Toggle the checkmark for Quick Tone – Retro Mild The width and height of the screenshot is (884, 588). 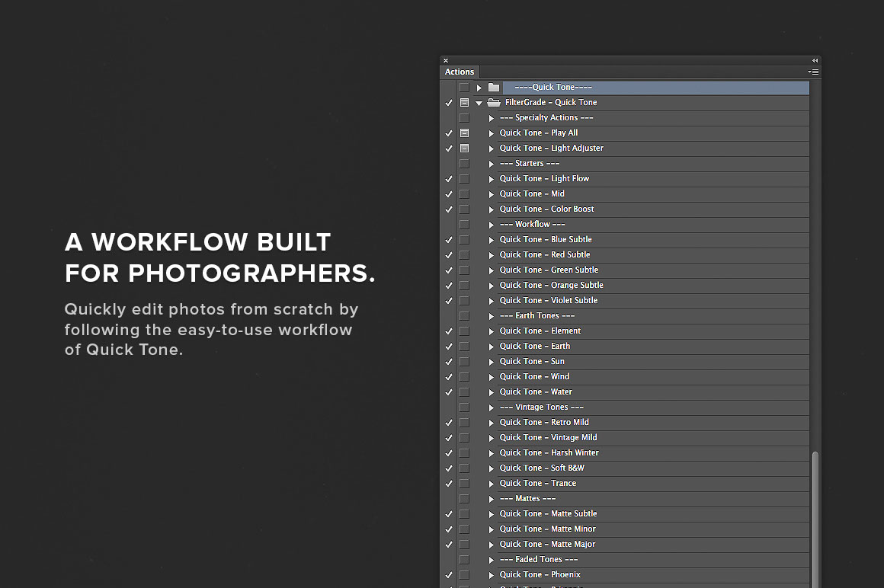[449, 423]
